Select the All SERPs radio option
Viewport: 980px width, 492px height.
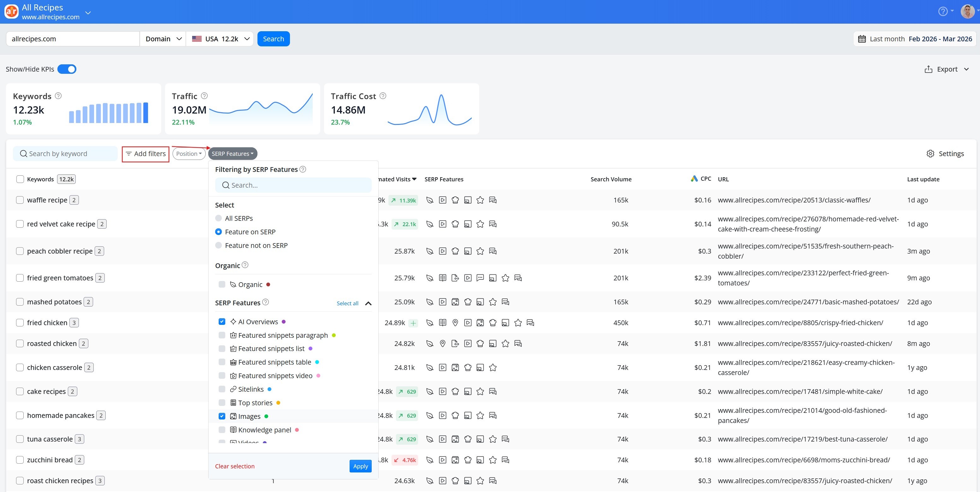pyautogui.click(x=218, y=218)
